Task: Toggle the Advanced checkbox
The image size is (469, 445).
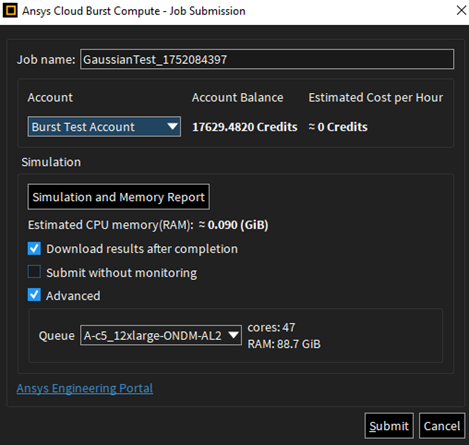Action: tap(34, 295)
